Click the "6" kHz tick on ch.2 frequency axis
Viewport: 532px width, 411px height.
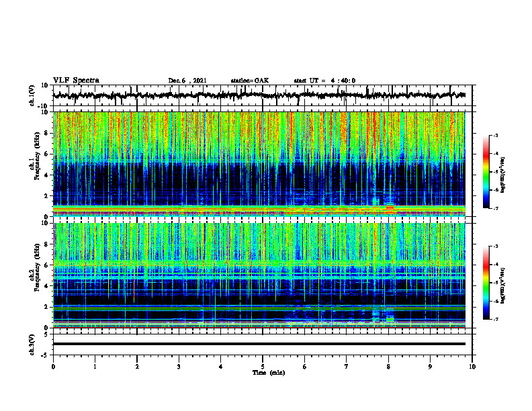[48, 265]
